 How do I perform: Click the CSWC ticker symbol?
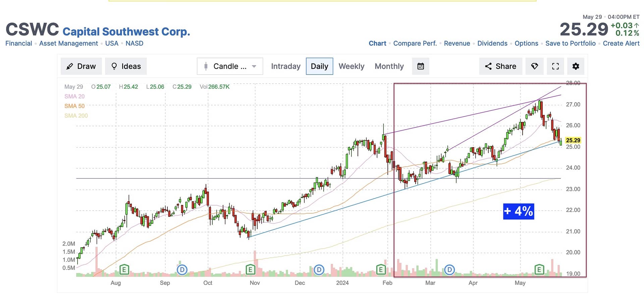click(x=32, y=29)
